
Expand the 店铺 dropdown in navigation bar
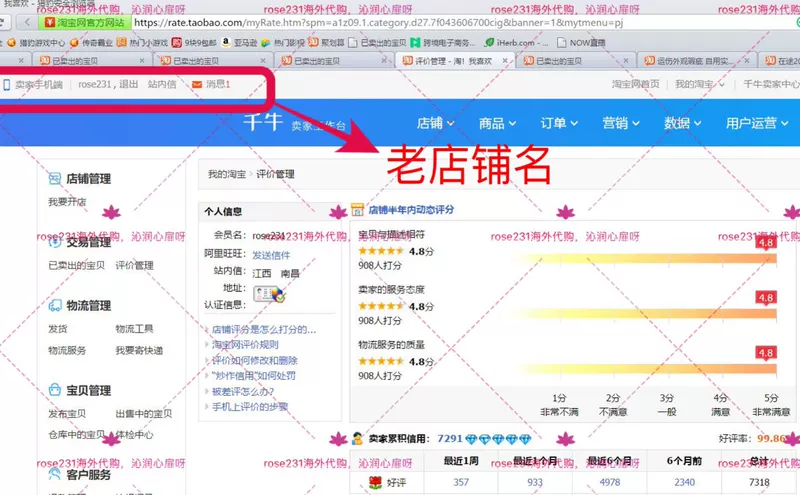pyautogui.click(x=435, y=123)
